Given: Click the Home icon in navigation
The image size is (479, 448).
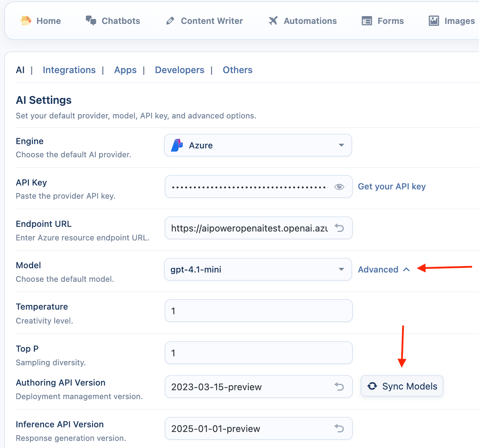Looking at the screenshot, I should coord(26,21).
